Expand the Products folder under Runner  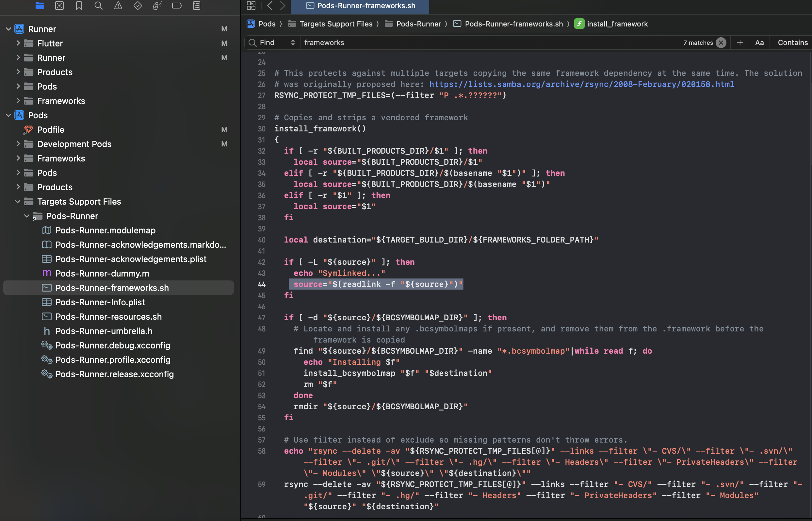click(x=18, y=72)
